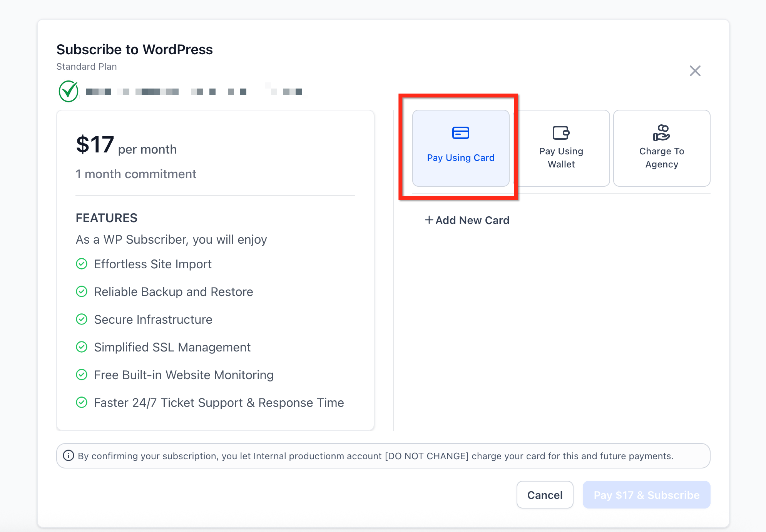The image size is (766, 532).
Task: Click the credit card icon
Action: pyautogui.click(x=460, y=133)
